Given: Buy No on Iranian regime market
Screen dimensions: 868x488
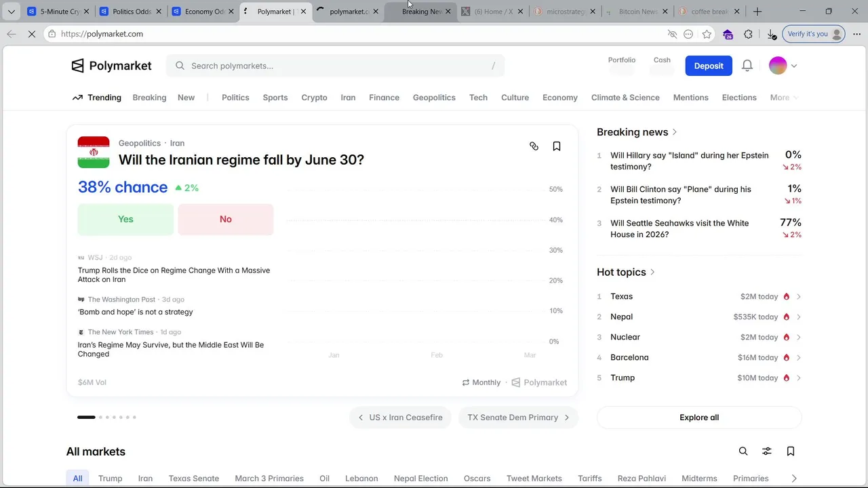Looking at the screenshot, I should pos(226,220).
